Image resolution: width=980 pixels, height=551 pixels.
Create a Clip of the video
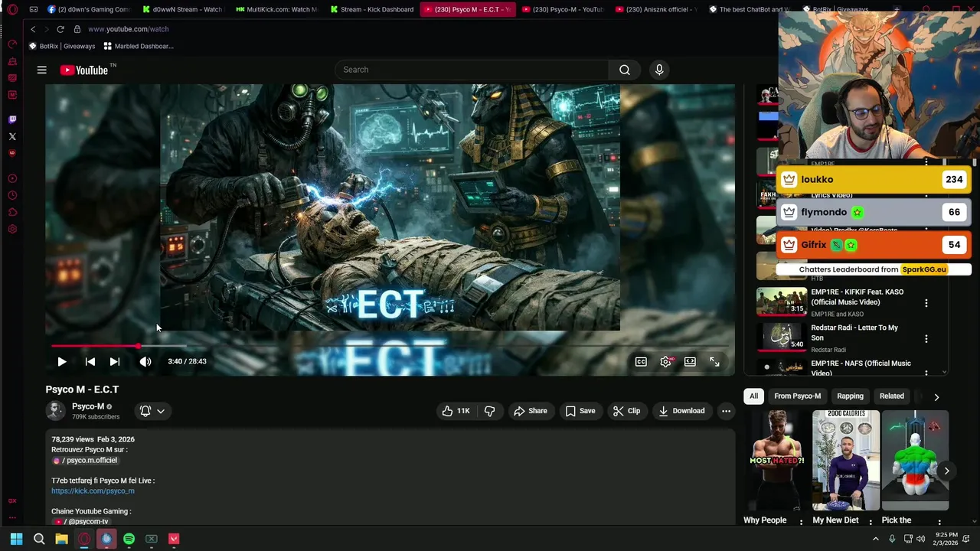tap(626, 411)
